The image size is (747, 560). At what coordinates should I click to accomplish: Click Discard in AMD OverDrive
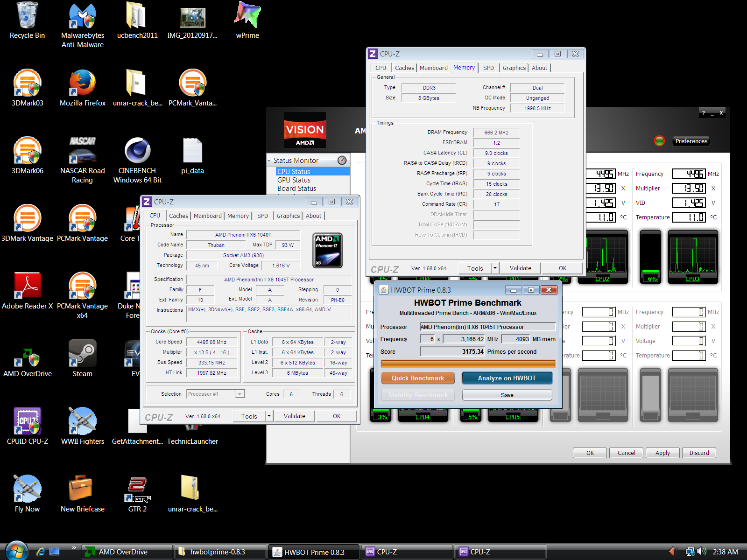[699, 453]
